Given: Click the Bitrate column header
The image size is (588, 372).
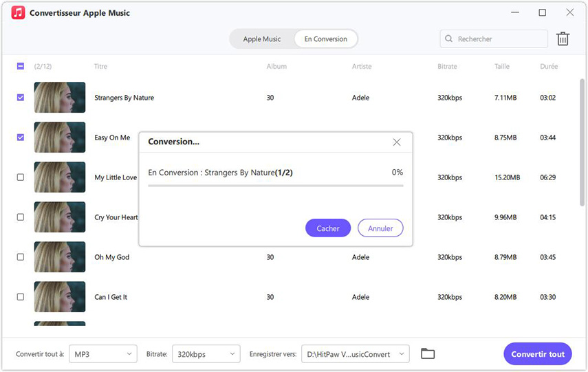Looking at the screenshot, I should point(447,67).
